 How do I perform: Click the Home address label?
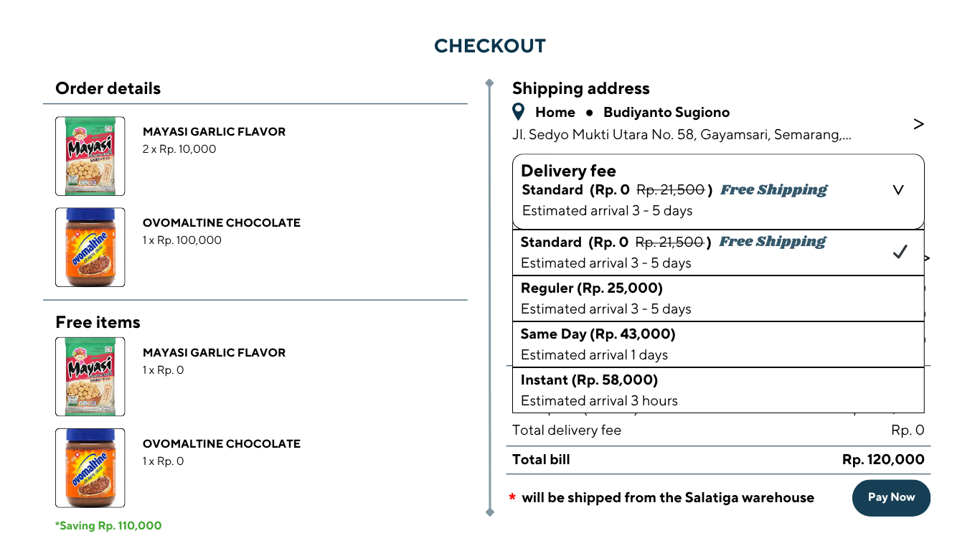click(x=555, y=113)
